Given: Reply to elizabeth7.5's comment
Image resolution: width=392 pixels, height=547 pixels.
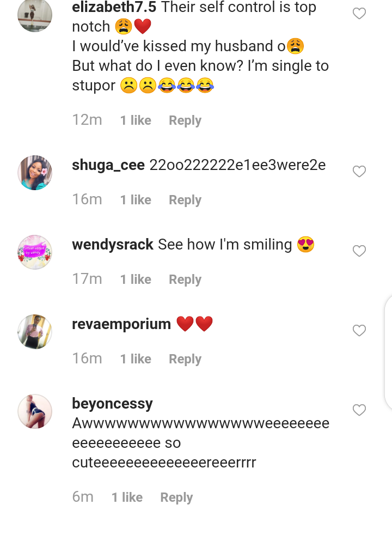Looking at the screenshot, I should [x=185, y=120].
